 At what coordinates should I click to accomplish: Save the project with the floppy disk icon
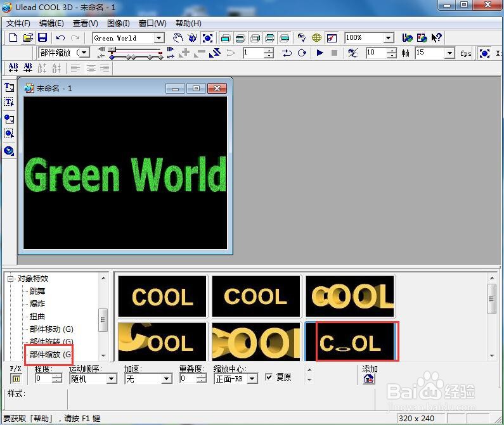[42, 38]
